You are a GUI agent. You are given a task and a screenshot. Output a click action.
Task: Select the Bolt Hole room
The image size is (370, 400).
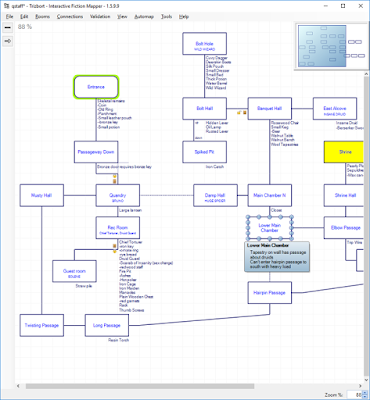[205, 44]
